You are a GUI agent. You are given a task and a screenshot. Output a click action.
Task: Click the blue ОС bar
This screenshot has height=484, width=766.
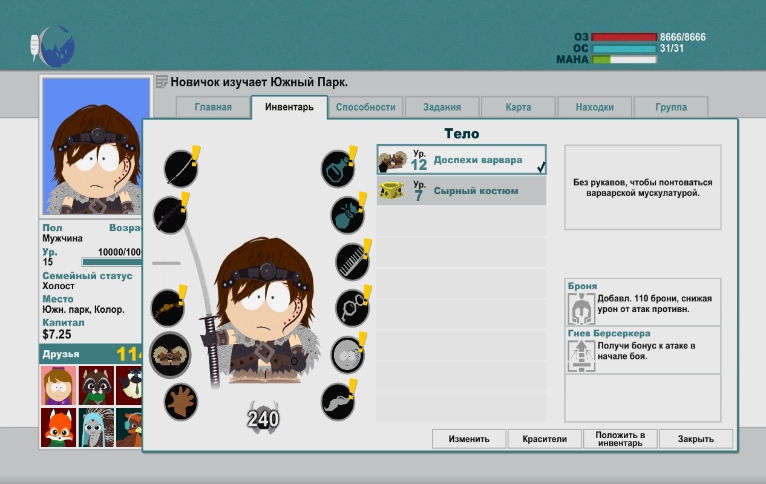(x=624, y=48)
